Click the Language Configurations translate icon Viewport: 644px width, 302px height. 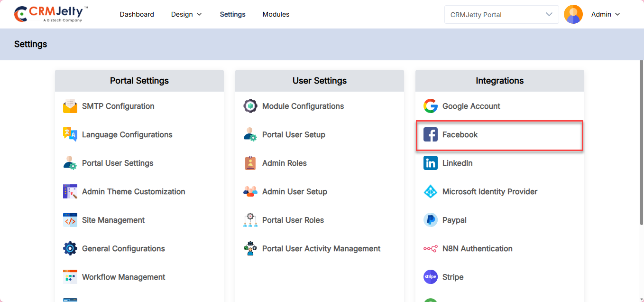[x=70, y=135]
